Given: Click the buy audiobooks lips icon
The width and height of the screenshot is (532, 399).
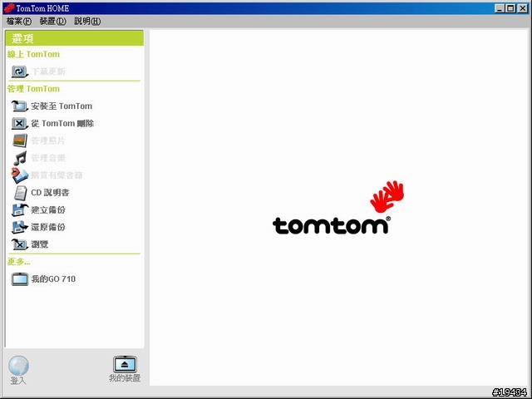Looking at the screenshot, I should [x=20, y=175].
